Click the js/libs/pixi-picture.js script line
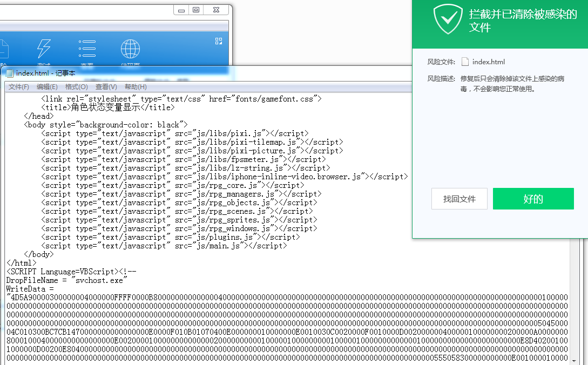 pyautogui.click(x=192, y=151)
